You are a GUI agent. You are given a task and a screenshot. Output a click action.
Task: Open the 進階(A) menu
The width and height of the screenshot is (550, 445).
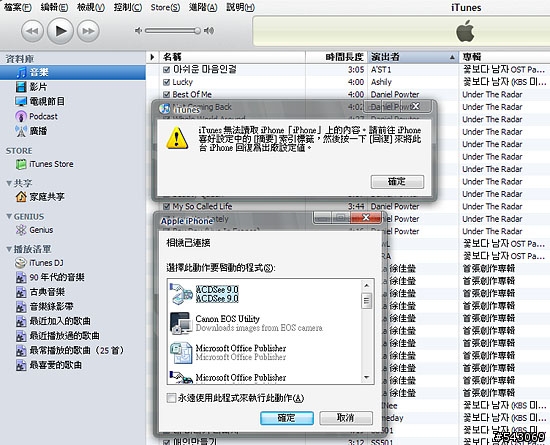(203, 7)
